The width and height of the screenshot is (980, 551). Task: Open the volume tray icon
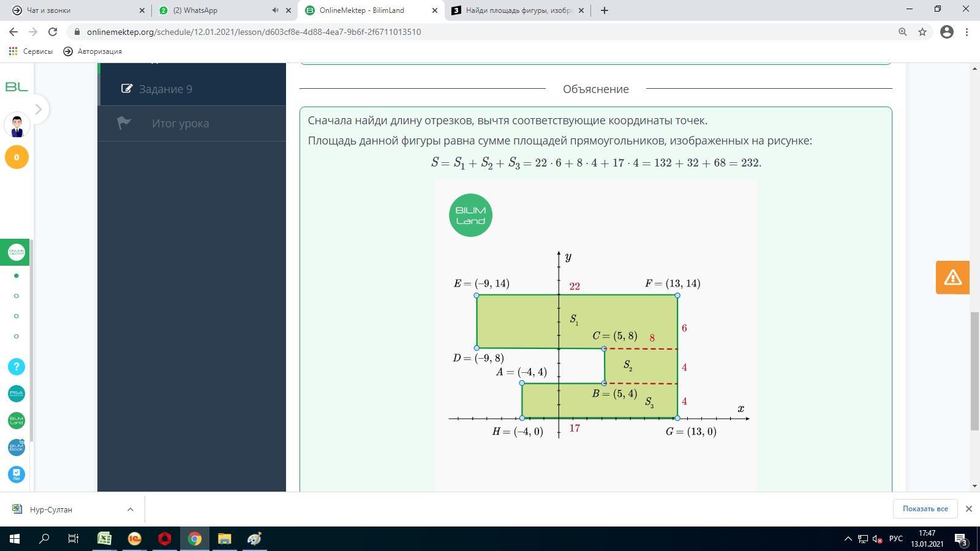coord(878,539)
